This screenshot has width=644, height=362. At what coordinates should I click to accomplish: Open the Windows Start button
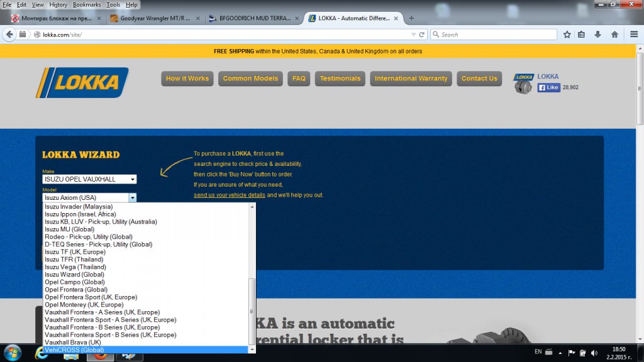point(13,353)
